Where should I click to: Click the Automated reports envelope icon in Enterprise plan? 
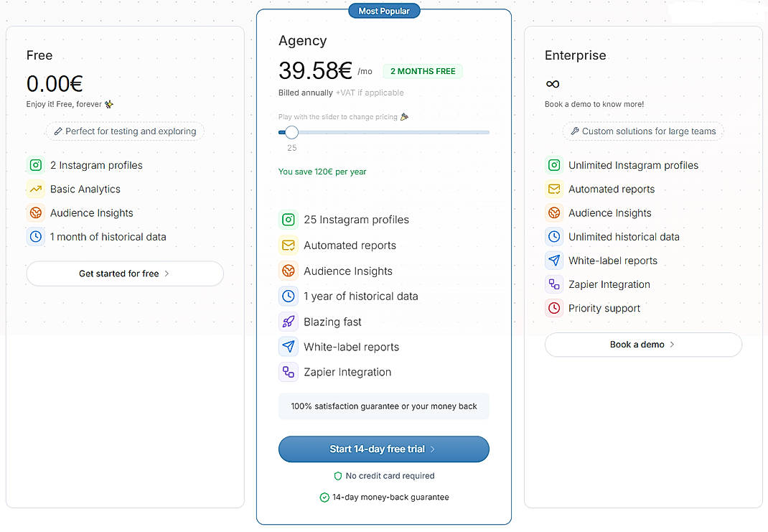[x=554, y=189]
